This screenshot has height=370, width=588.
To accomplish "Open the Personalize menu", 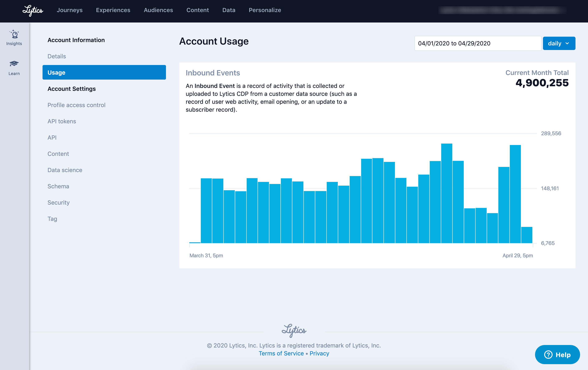I will 265,10.
